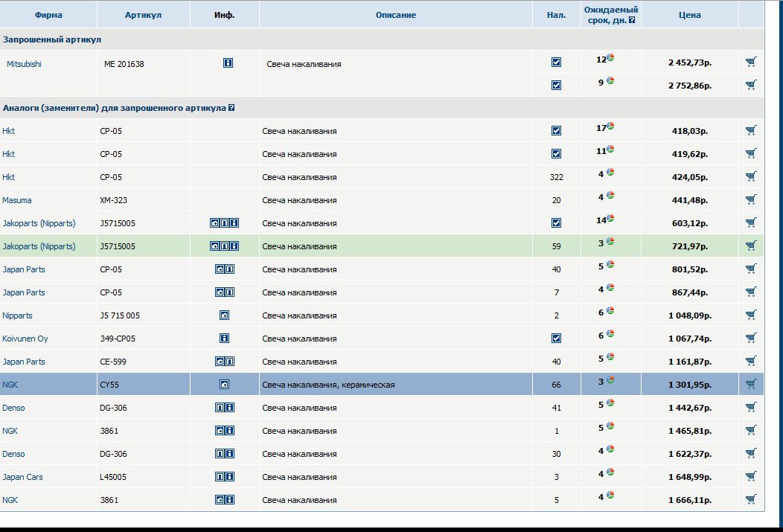Open Nipparts brand link
Screen dimensions: 783x532
coord(17,315)
